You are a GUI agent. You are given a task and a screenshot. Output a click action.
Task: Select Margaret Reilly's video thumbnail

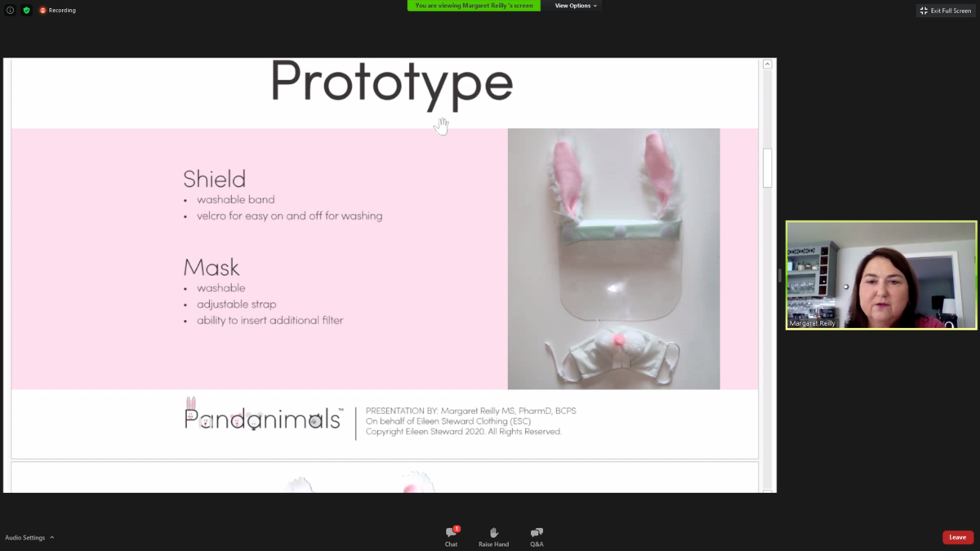click(881, 275)
